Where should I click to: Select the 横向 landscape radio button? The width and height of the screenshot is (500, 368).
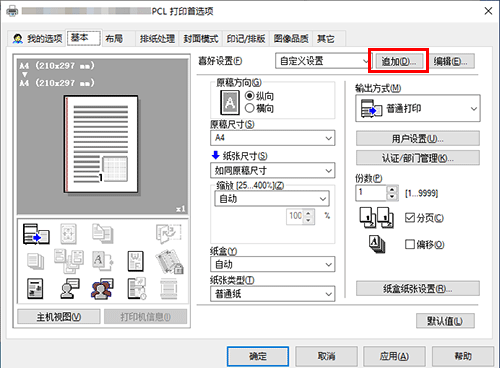pyautogui.click(x=250, y=108)
